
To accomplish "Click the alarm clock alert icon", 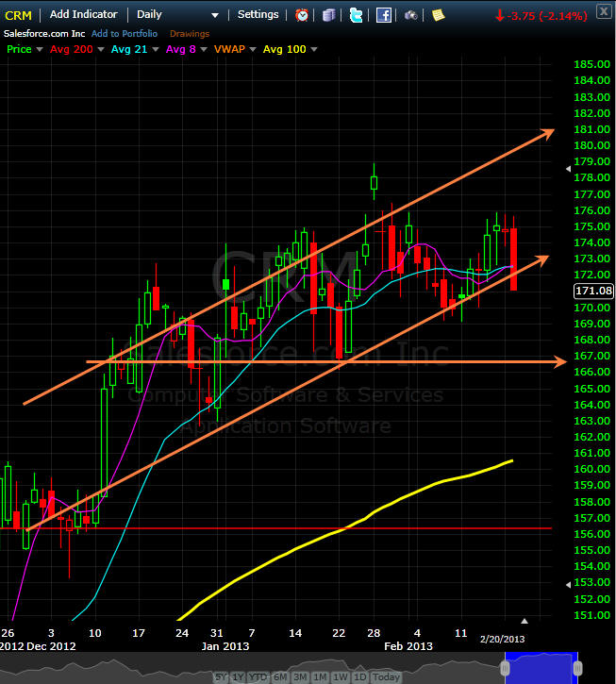I will pos(302,15).
